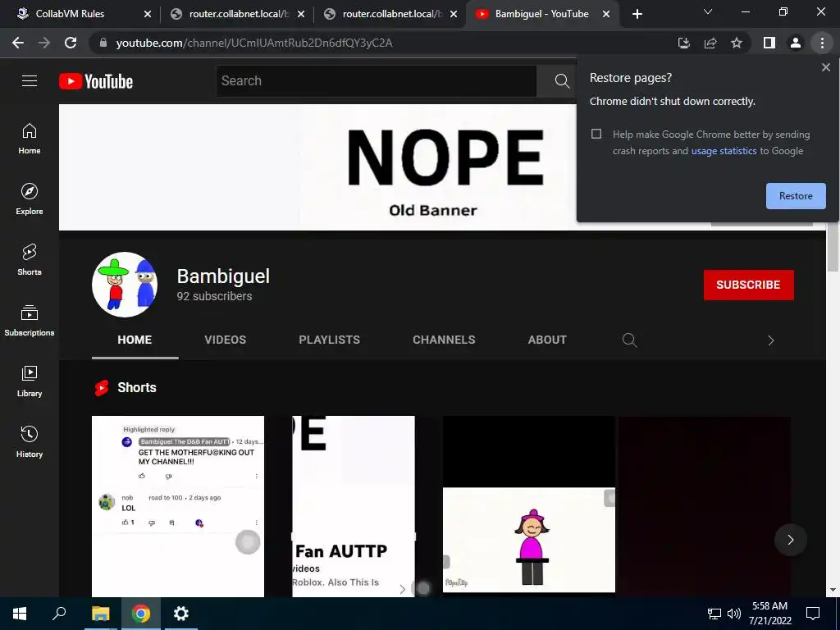Click the Shorts section heading

pyautogui.click(x=137, y=387)
